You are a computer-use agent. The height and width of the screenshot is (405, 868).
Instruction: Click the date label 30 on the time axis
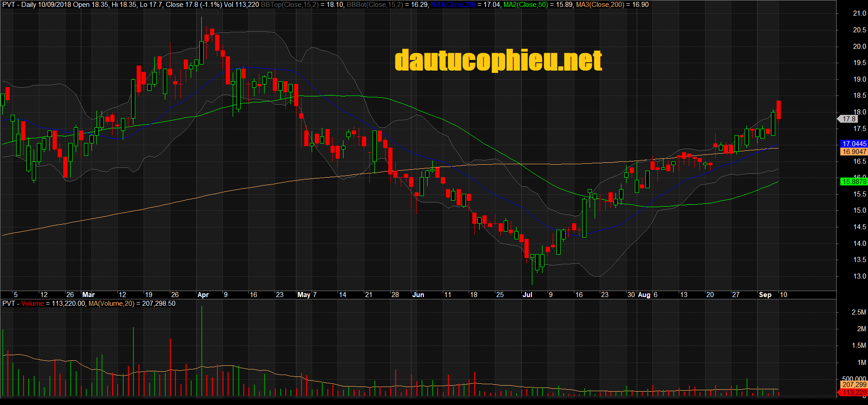(x=631, y=295)
